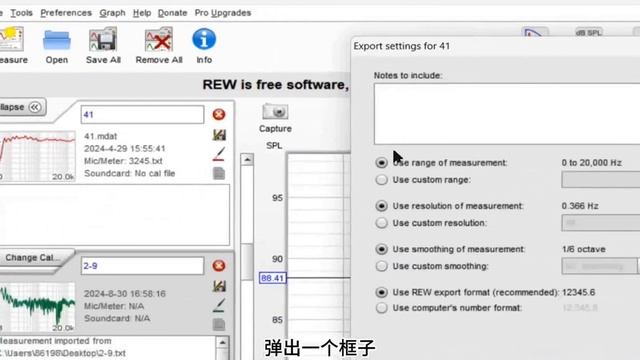Click the measurement name field 2-9
This screenshot has width=640, height=360.
[x=142, y=266]
